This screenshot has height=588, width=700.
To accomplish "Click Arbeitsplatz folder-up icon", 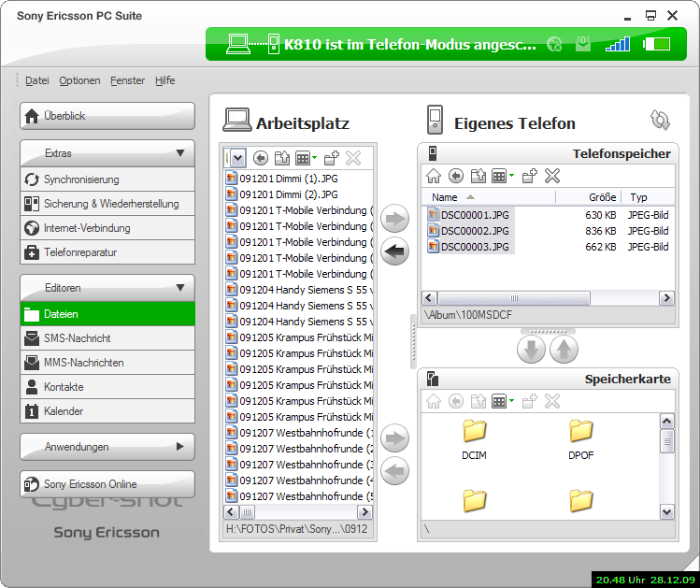I will click(x=281, y=158).
